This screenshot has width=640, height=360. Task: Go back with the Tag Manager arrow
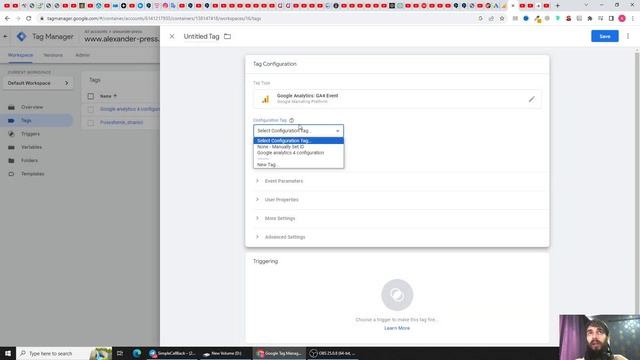coord(5,36)
